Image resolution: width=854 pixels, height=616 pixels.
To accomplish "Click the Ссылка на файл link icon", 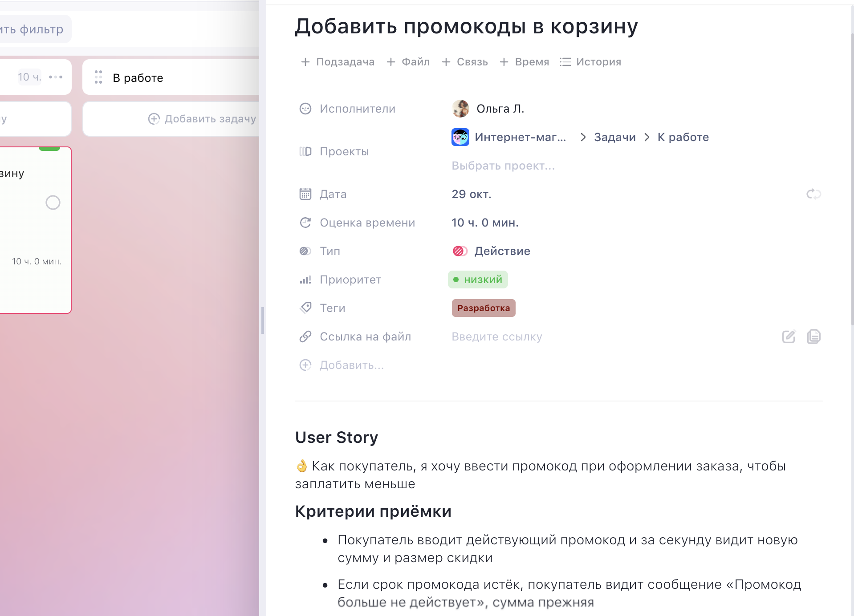I will pyautogui.click(x=305, y=336).
